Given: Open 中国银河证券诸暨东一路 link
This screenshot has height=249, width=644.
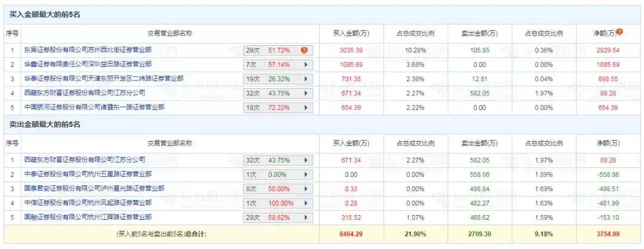Looking at the screenshot, I should (x=94, y=107).
